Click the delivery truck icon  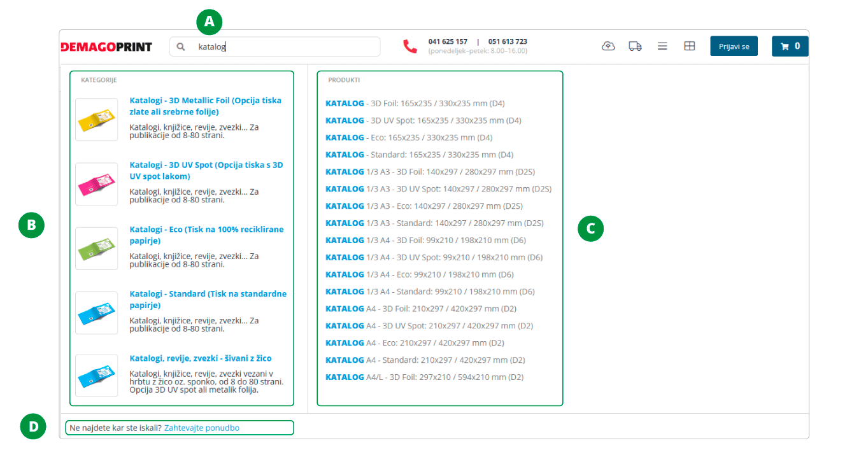(635, 46)
